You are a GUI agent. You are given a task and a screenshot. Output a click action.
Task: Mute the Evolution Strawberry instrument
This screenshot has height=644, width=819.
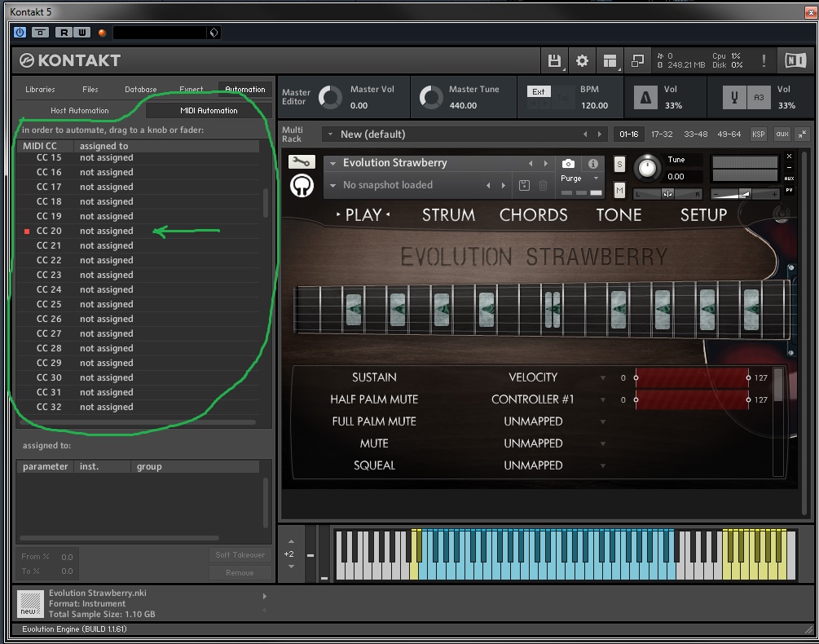619,190
